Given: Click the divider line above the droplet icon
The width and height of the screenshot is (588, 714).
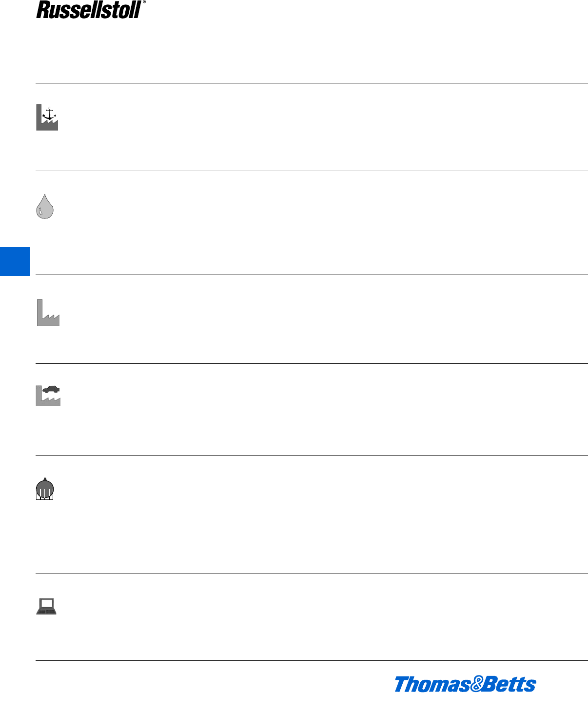Looking at the screenshot, I should coord(312,171).
